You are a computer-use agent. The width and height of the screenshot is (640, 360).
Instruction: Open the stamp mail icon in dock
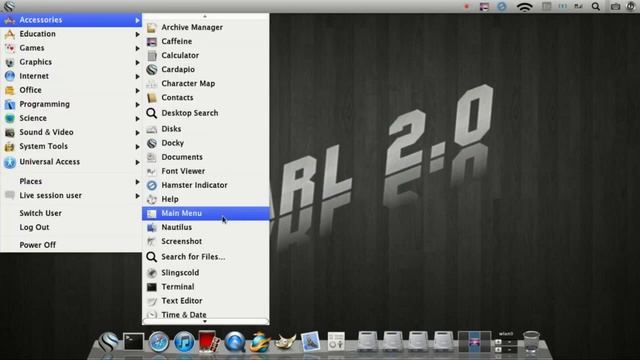point(311,342)
